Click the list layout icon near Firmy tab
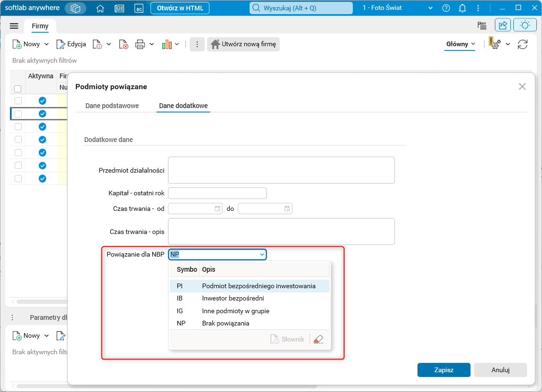This screenshot has width=542, height=392. point(482,25)
